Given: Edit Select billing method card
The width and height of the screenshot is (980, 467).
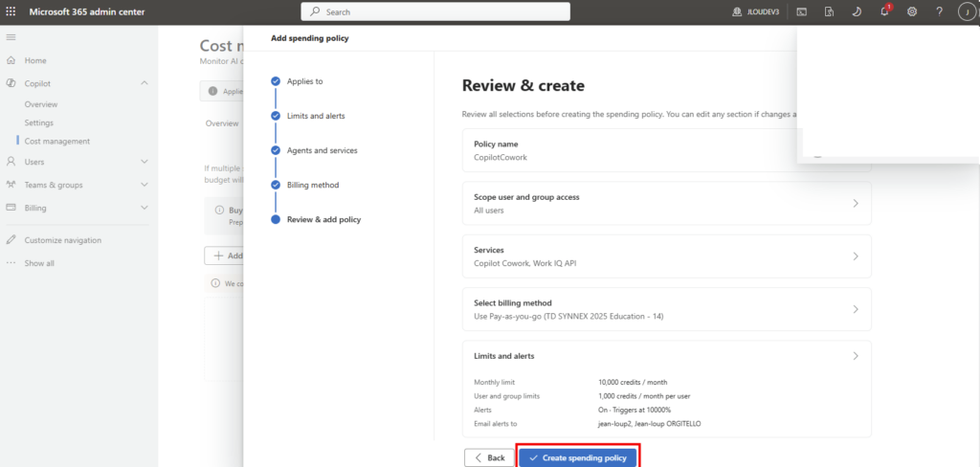Looking at the screenshot, I should pos(667,309).
